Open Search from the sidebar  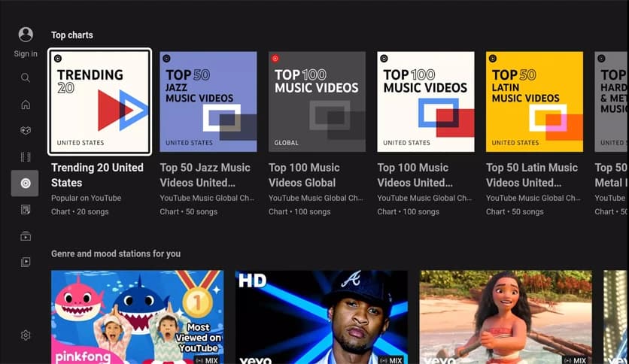[x=26, y=77]
